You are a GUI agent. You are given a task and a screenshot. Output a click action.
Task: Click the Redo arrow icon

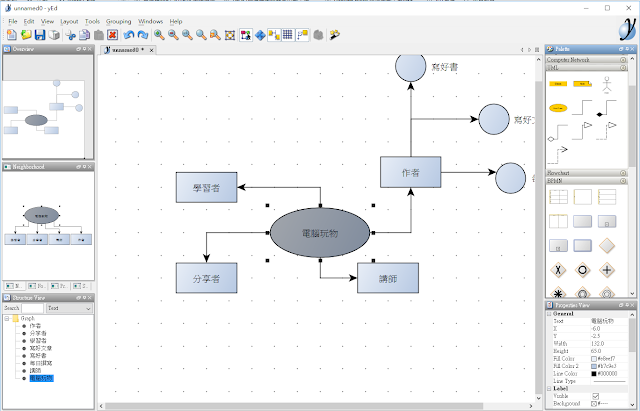143,35
